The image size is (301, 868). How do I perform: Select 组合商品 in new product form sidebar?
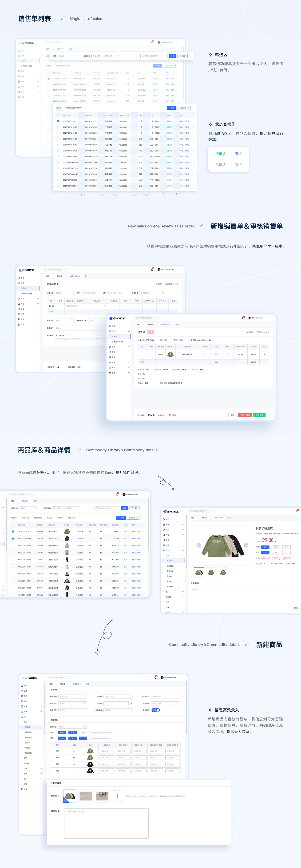[28, 732]
